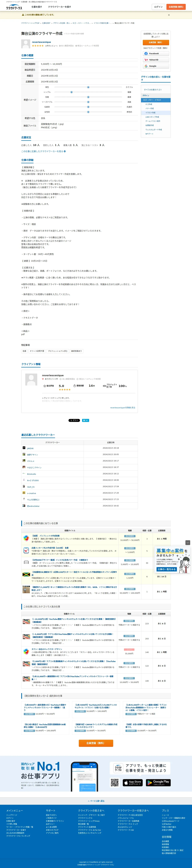This screenshot has width=192, height=868.
Task: Click the Jamaica flag job thumbnail
Action: tap(26, 574)
